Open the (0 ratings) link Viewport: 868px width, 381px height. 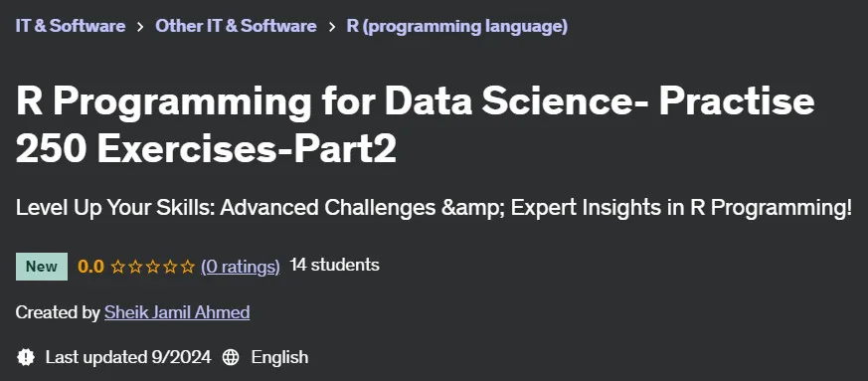[x=241, y=267]
